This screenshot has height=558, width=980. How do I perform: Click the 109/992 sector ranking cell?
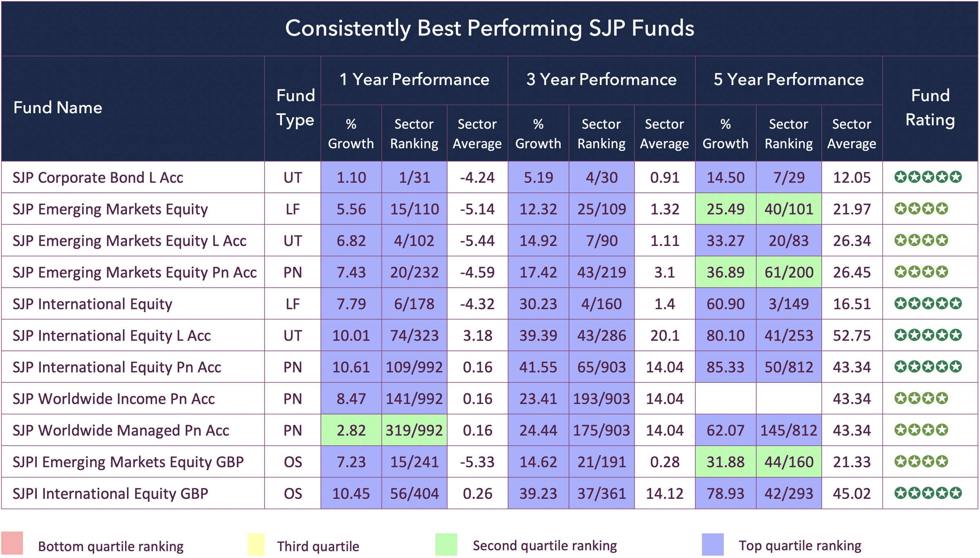pos(414,367)
